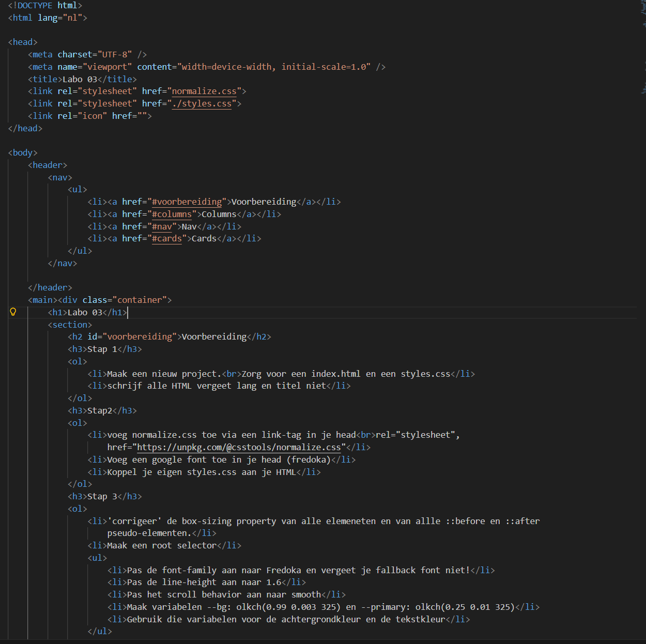Click 'Pas de line-height aan naar 1.6' line
This screenshot has width=646, height=644.
207,582
